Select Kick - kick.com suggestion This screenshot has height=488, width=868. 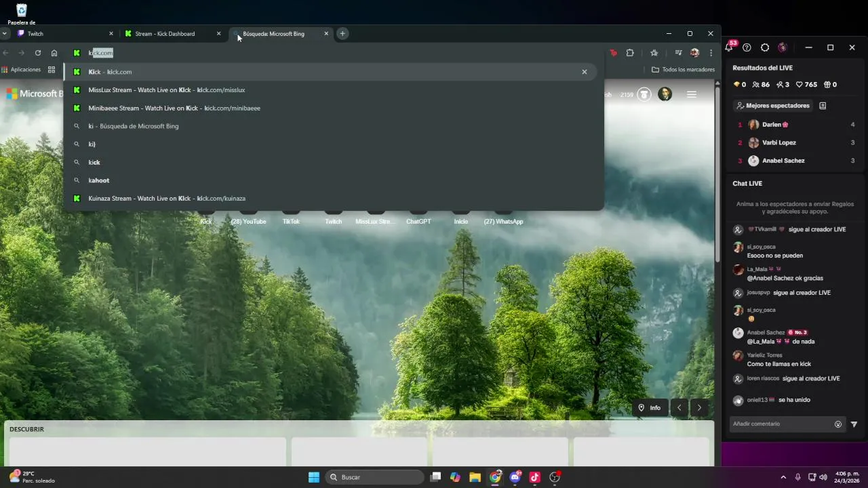(x=330, y=72)
